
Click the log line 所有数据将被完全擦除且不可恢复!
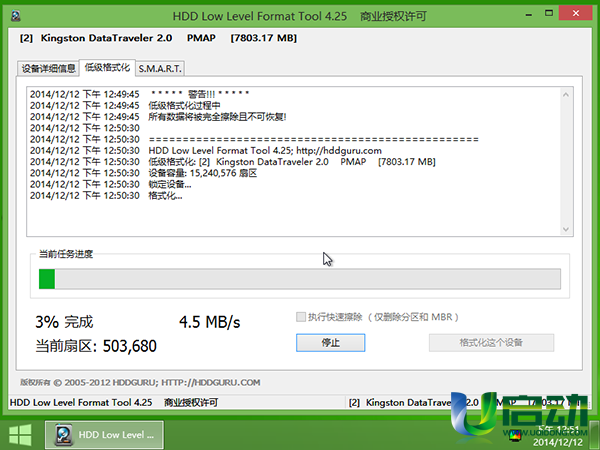pos(158,117)
